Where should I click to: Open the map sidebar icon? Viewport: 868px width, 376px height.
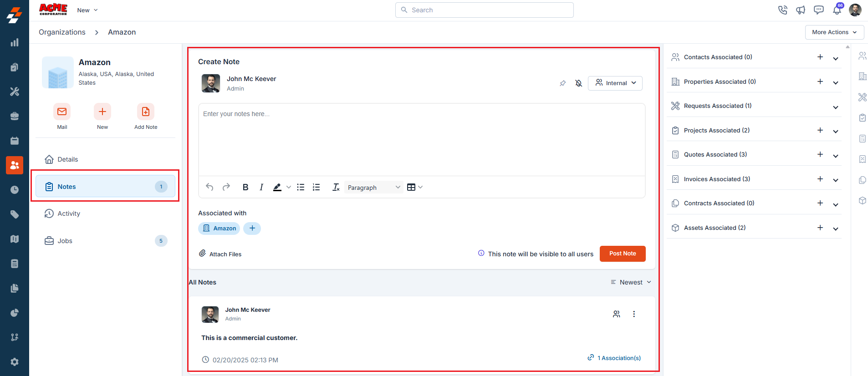pos(15,239)
